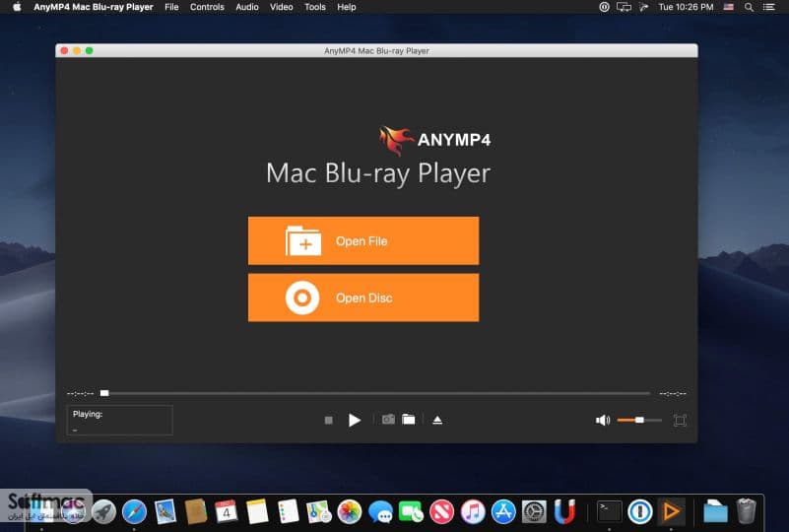This screenshot has height=532, width=789.
Task: Open the Trash in the Dock
Action: (746, 511)
